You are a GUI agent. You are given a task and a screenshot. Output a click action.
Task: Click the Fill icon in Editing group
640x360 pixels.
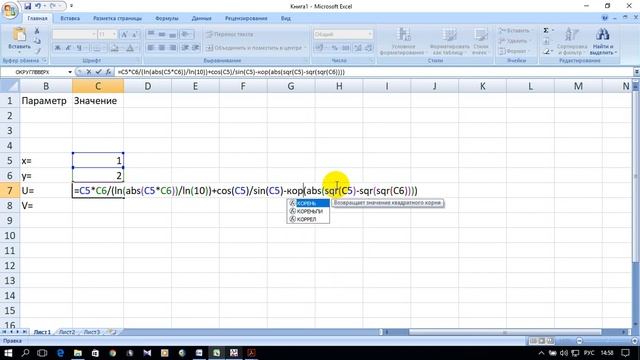[x=547, y=41]
